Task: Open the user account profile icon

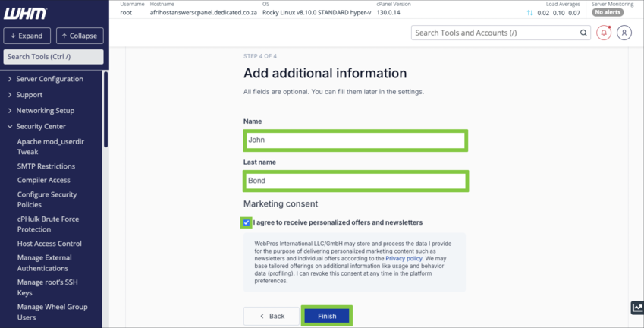Action: coord(624,33)
